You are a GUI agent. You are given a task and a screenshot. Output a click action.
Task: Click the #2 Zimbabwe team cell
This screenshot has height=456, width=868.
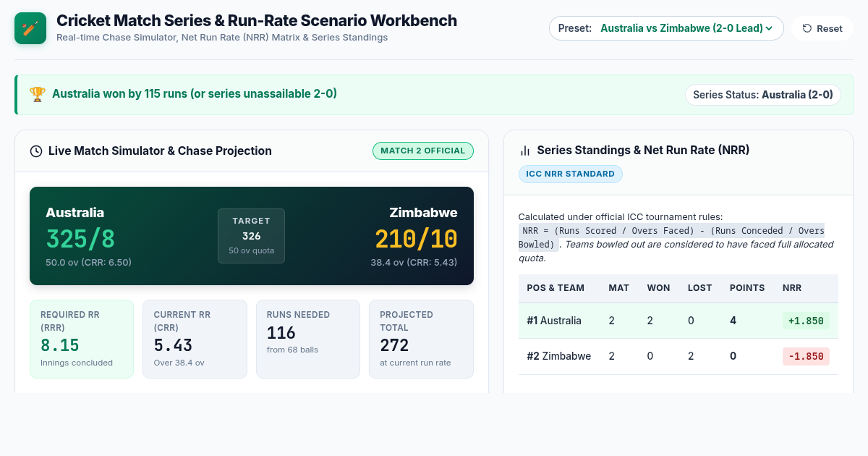tap(558, 356)
